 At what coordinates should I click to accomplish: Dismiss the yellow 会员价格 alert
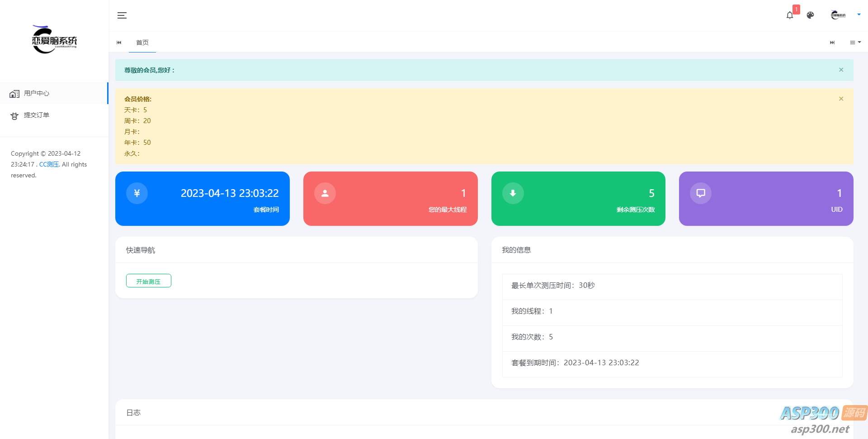841,99
